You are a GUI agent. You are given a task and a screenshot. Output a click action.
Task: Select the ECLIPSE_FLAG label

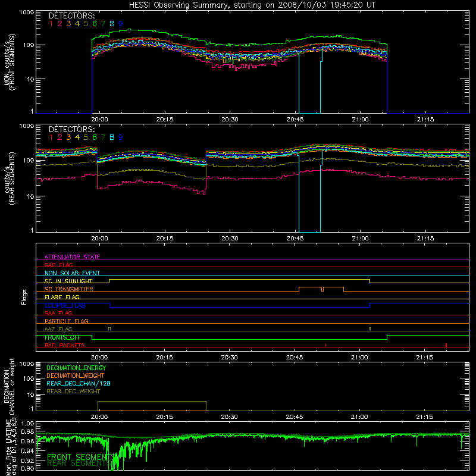(65, 305)
